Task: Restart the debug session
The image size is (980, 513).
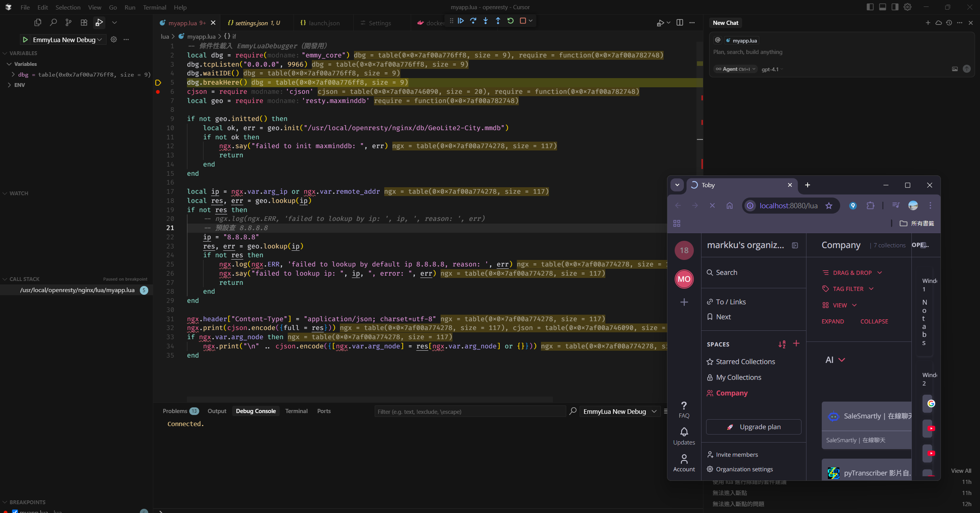Action: coord(510,21)
